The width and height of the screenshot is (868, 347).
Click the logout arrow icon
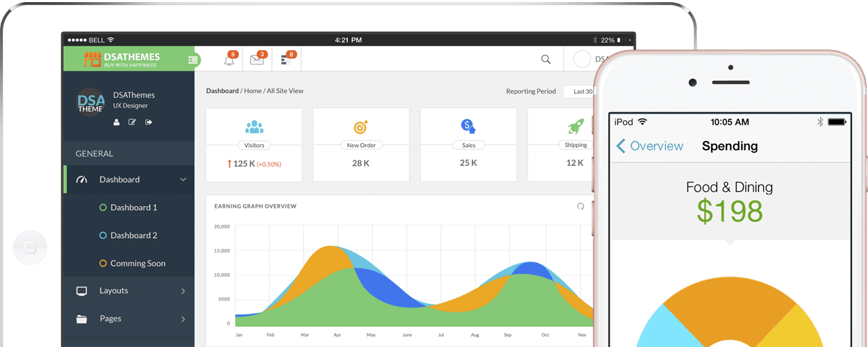[x=149, y=123]
